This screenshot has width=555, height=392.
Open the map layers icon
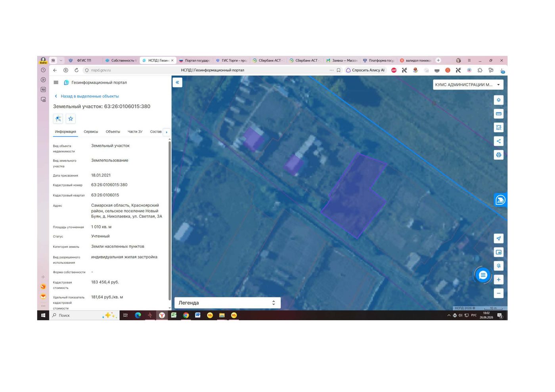click(x=498, y=100)
